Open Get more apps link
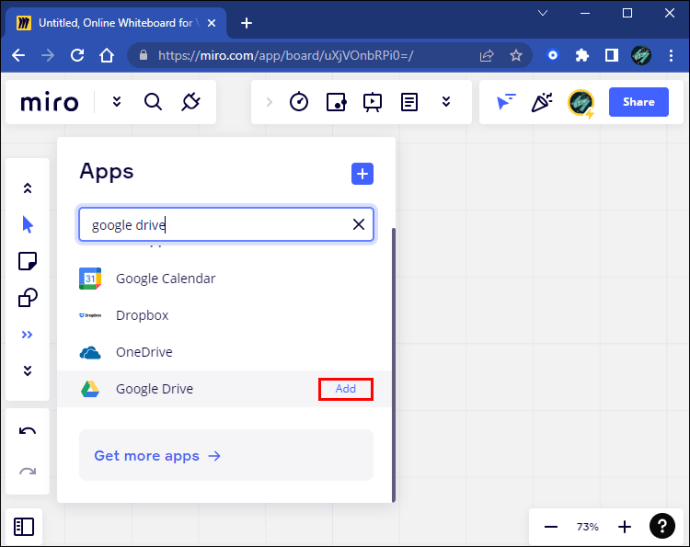The height and width of the screenshot is (547, 690). click(158, 456)
